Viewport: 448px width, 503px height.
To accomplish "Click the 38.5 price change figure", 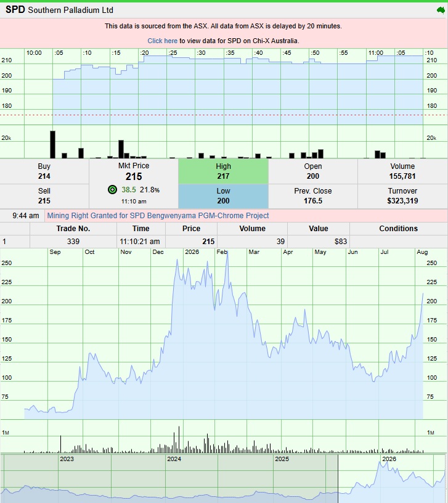I will [129, 190].
